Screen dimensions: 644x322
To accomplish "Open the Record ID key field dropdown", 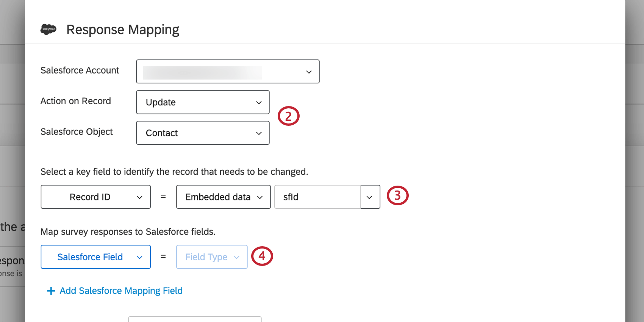I will (95, 197).
